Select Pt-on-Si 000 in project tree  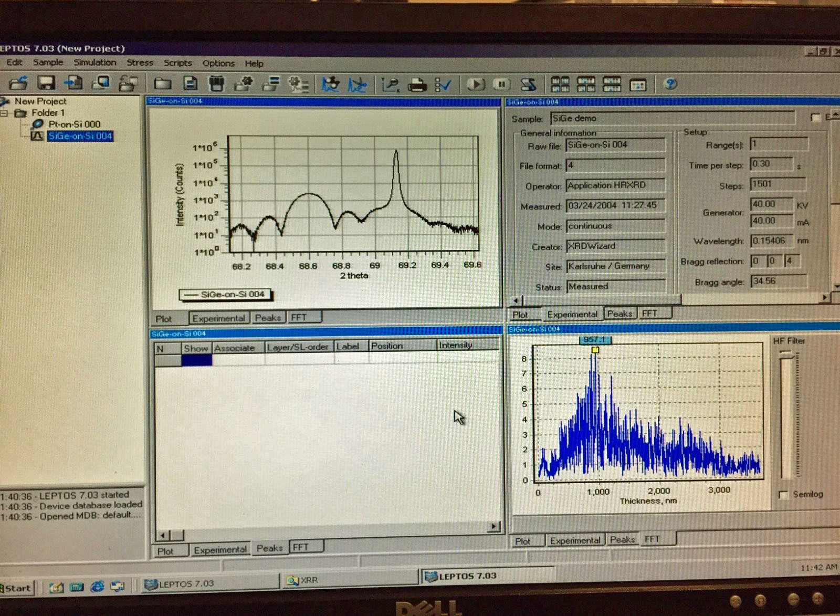(x=74, y=124)
